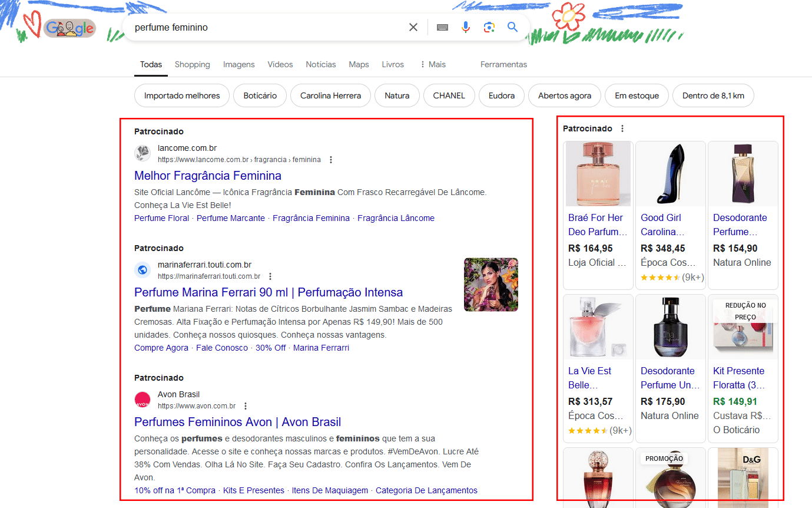Screen dimensions: 812x508
Task: Apply the 'Importado melhores' filter chip
Action: point(182,95)
